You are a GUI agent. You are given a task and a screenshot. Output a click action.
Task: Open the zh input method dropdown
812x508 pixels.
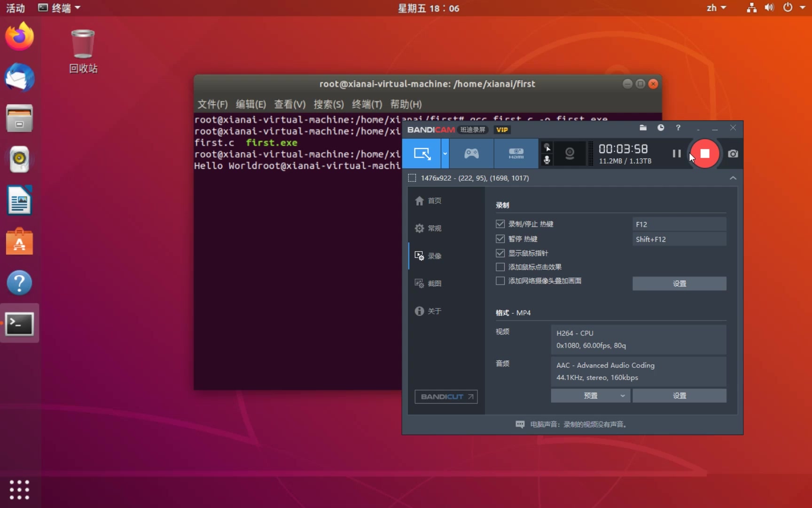[x=716, y=8]
